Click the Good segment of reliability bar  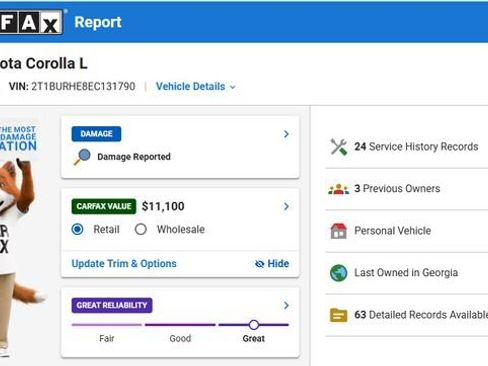tap(180, 325)
